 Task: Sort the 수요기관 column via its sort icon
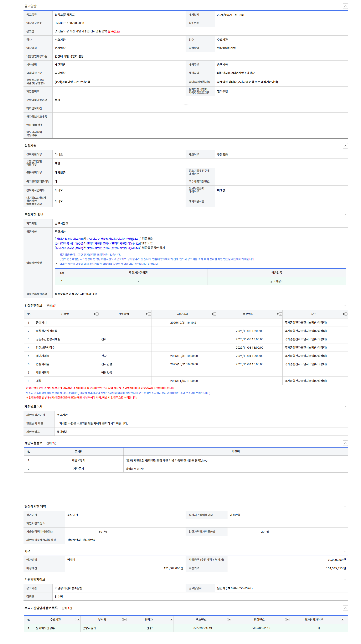(76, 619)
